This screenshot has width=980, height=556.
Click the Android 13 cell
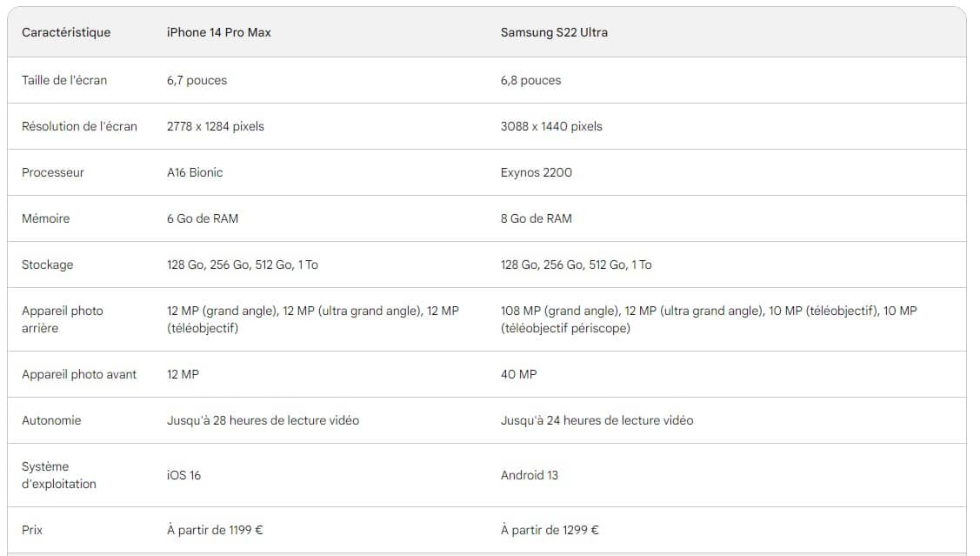point(529,475)
